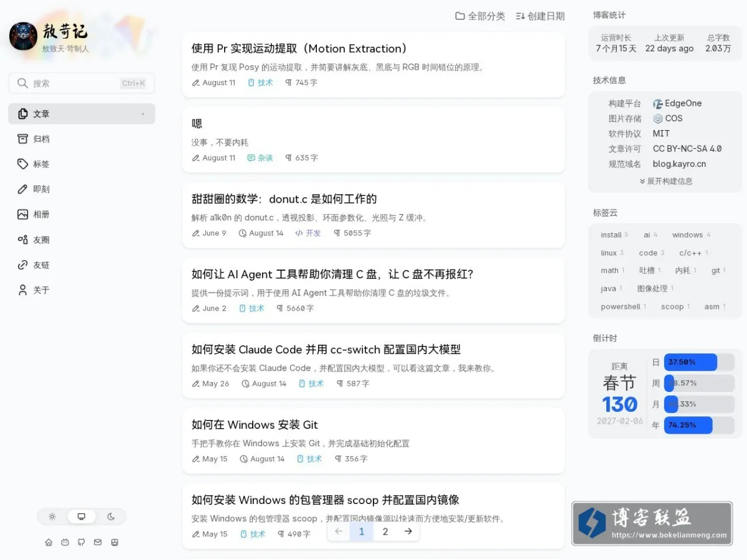The width and height of the screenshot is (747, 560).
Task: Open the home page icon in sidebar footer
Action: (49, 543)
